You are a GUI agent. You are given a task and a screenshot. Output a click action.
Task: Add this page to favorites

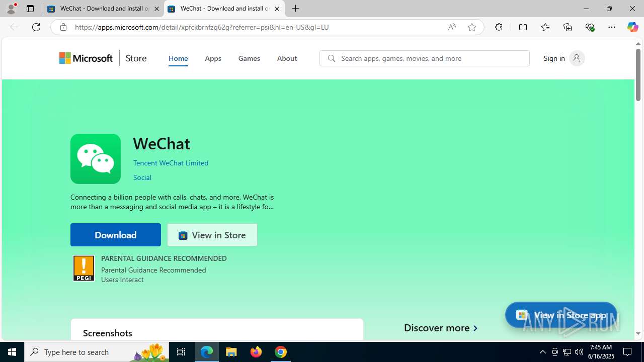tap(472, 27)
